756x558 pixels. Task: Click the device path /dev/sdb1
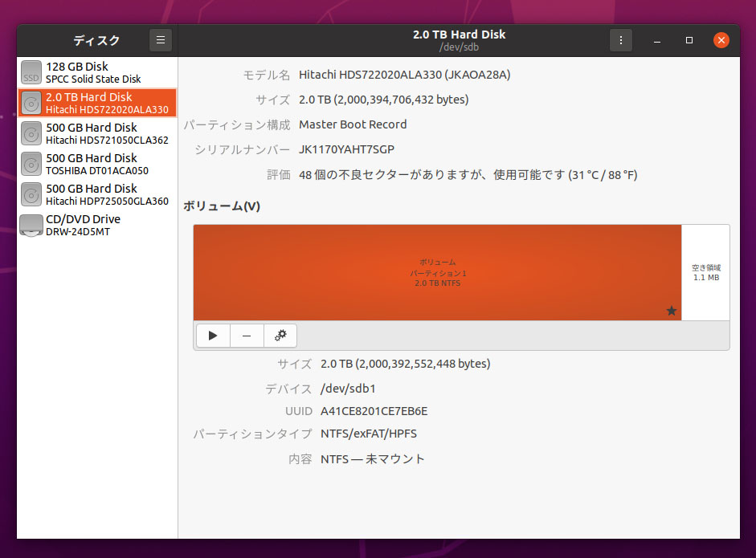348,389
